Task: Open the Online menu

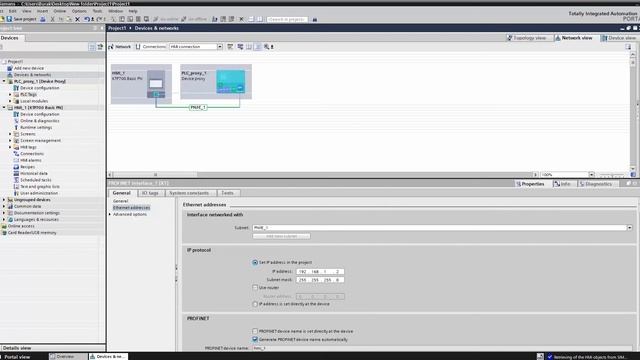Action: click(60, 11)
